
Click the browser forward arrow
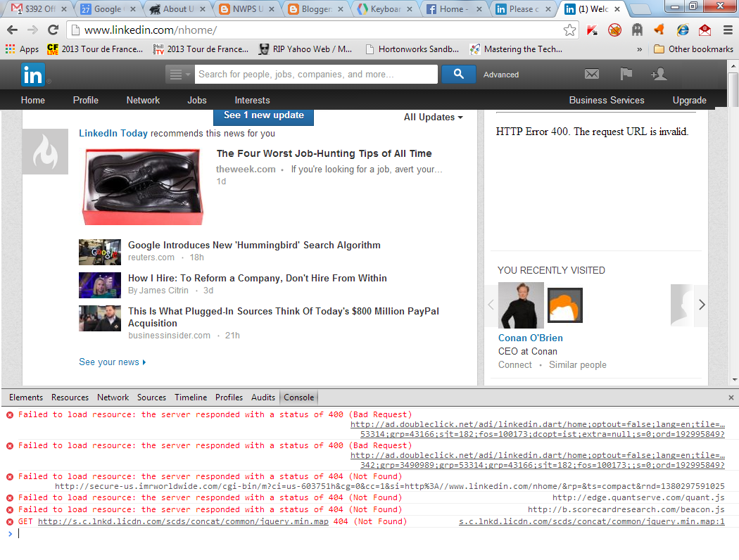[x=32, y=30]
